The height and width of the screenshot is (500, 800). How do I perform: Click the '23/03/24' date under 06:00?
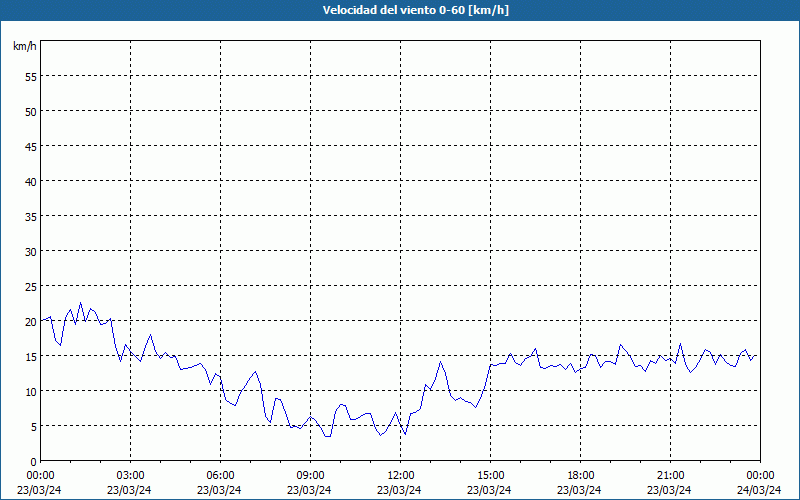[x=219, y=490]
